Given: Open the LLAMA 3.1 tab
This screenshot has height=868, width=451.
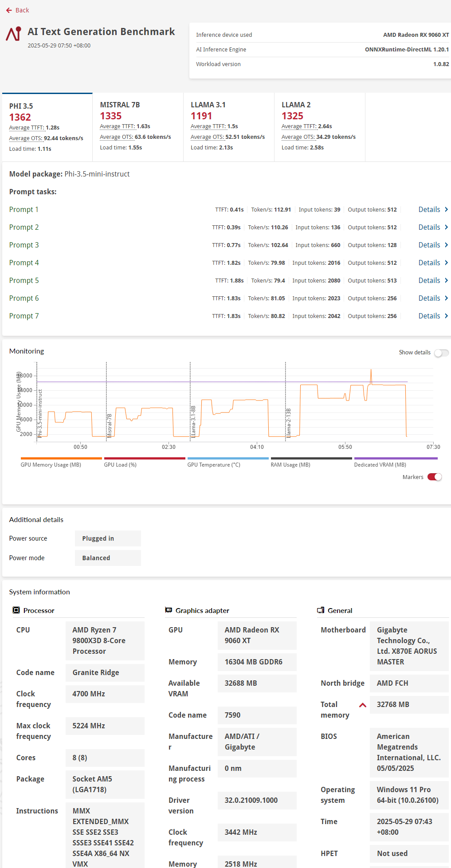Looking at the screenshot, I should (229, 127).
